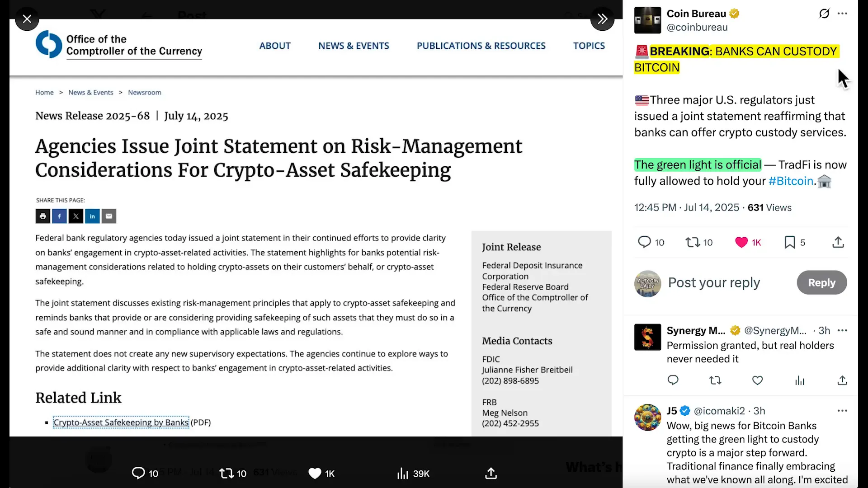Click the 12:45 PM · Jul 14, 2025 timestamp
The image size is (868, 488).
coord(687,207)
